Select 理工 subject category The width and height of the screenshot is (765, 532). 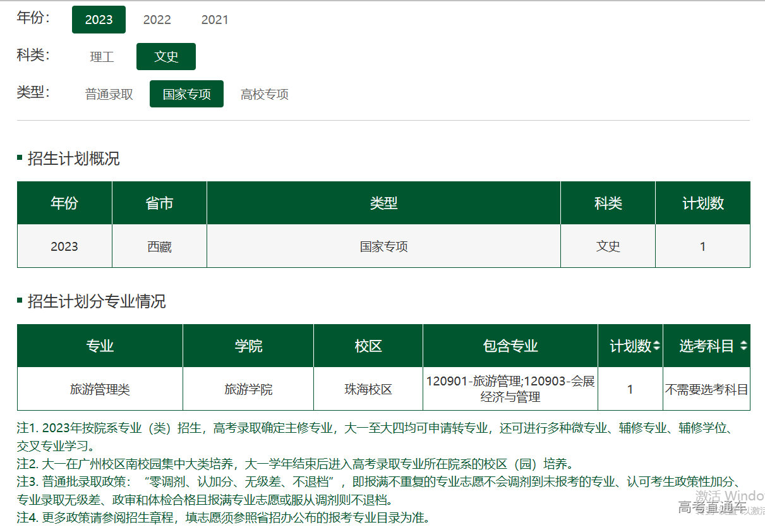pos(102,57)
